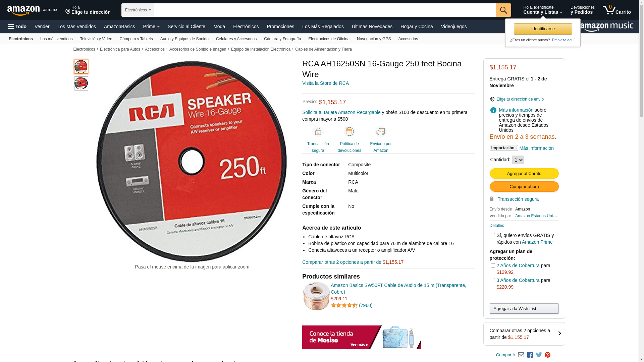Go to the Amazon.com.mx logo home
This screenshot has width=644, height=362.
pos(32,10)
